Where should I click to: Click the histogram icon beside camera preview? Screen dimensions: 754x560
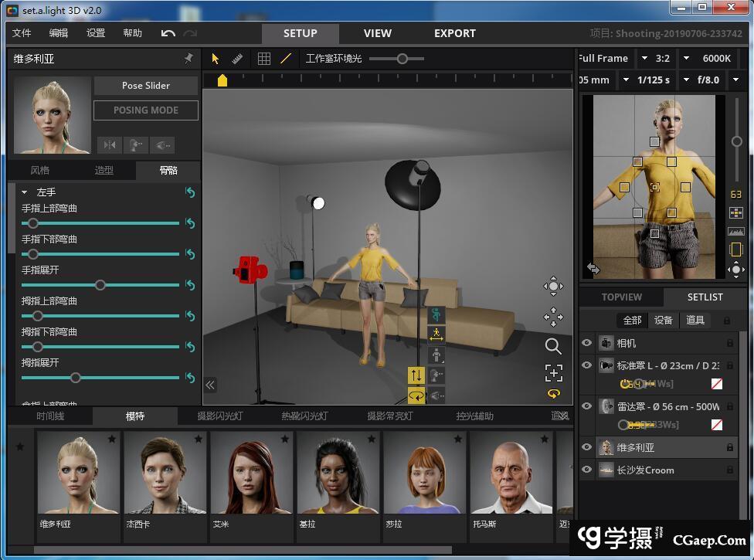735,231
